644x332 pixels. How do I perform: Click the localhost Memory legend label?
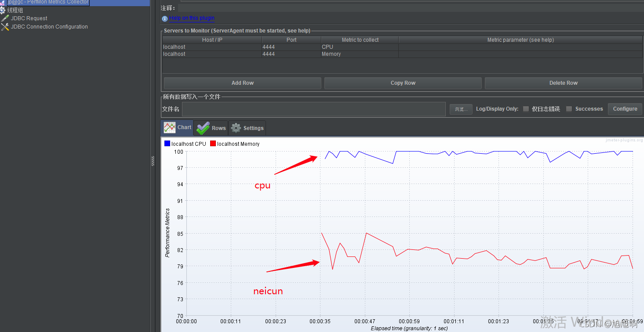(x=238, y=144)
